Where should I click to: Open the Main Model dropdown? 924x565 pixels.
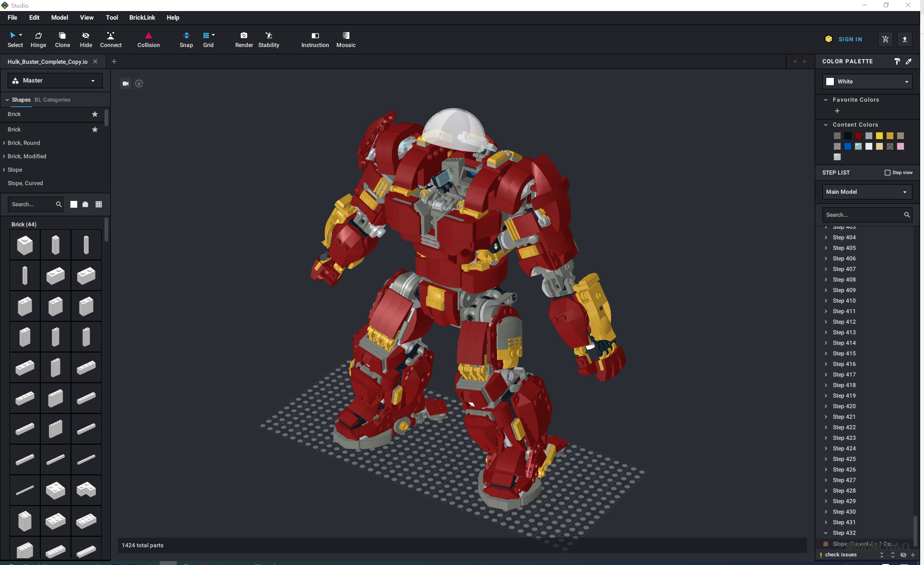[x=867, y=192]
